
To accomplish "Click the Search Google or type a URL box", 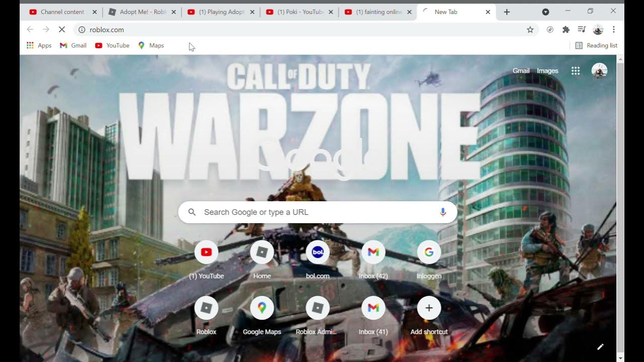I will click(317, 212).
